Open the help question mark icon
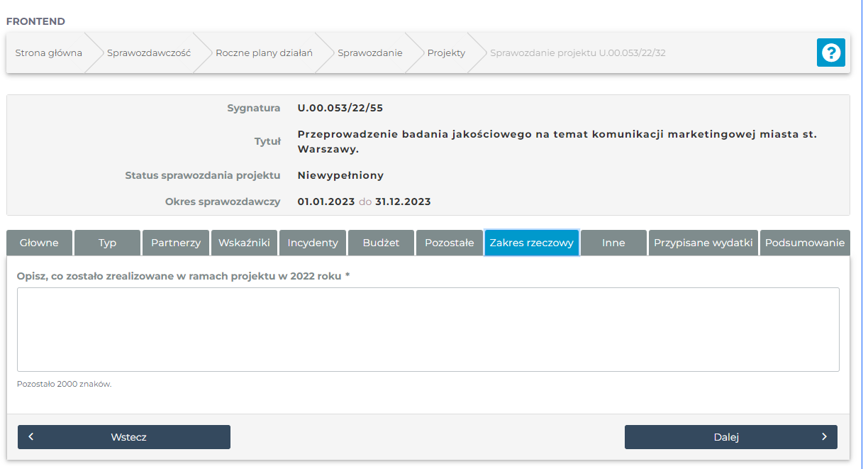Screen dimensions: 868x469 (830, 53)
